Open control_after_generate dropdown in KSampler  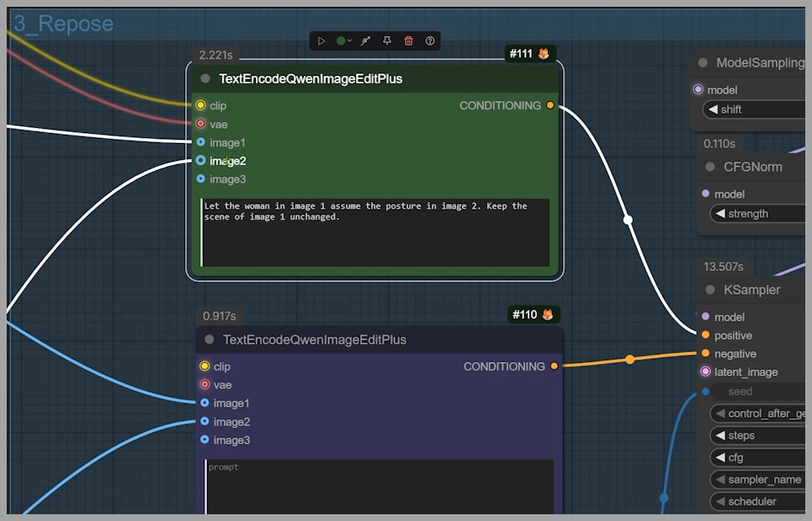click(762, 413)
